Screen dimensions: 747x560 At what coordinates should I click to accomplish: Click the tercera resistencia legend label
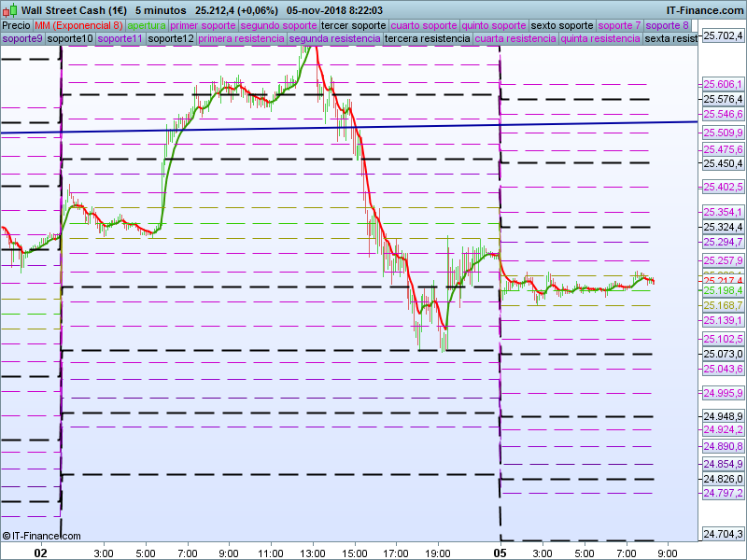(x=427, y=39)
